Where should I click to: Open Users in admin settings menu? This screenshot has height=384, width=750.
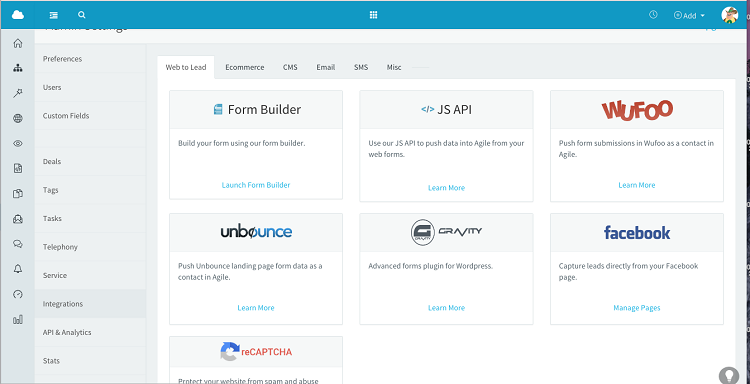point(90,88)
